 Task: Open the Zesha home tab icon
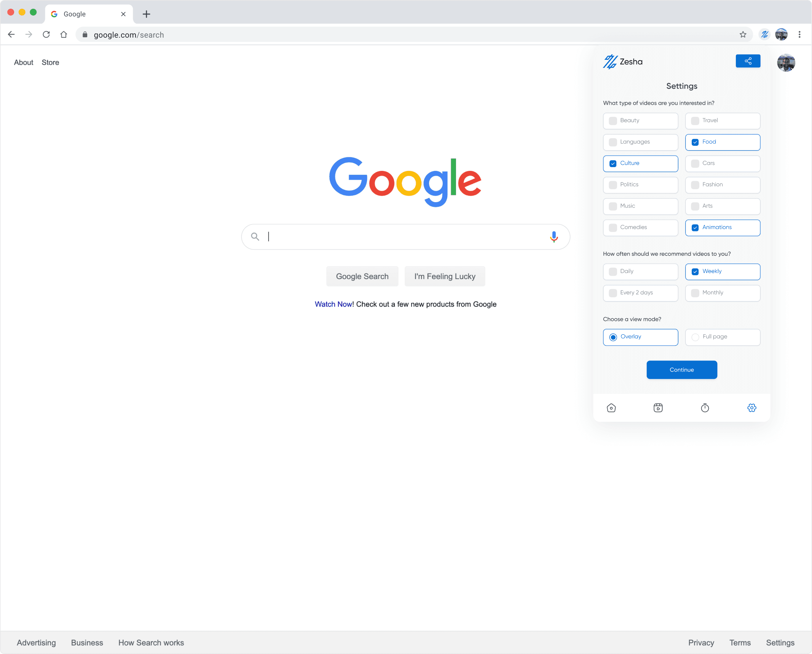(x=611, y=408)
